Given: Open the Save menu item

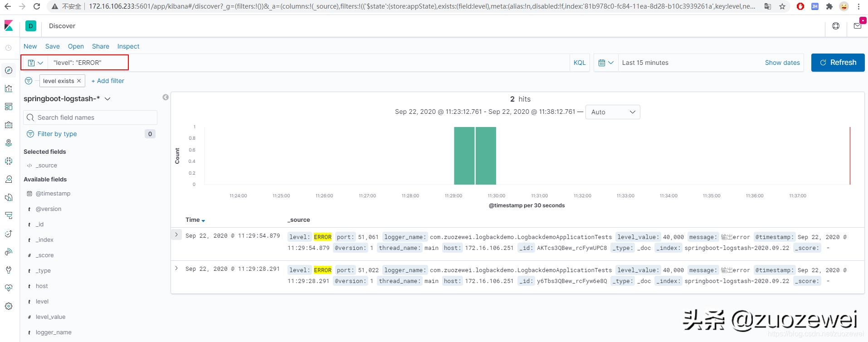Looking at the screenshot, I should [x=52, y=46].
